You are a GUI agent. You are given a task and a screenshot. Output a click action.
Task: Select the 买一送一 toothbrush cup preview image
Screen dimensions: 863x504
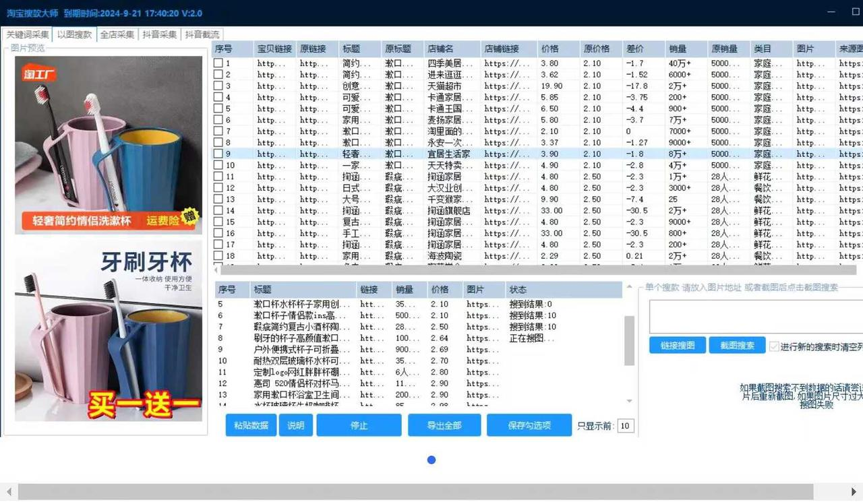click(109, 331)
